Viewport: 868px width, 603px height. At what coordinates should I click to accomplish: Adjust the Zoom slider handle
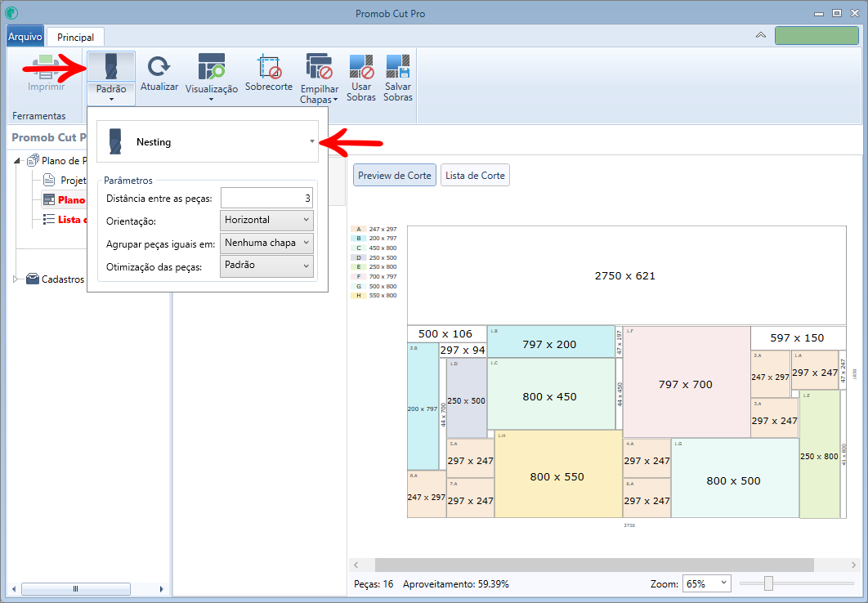768,583
